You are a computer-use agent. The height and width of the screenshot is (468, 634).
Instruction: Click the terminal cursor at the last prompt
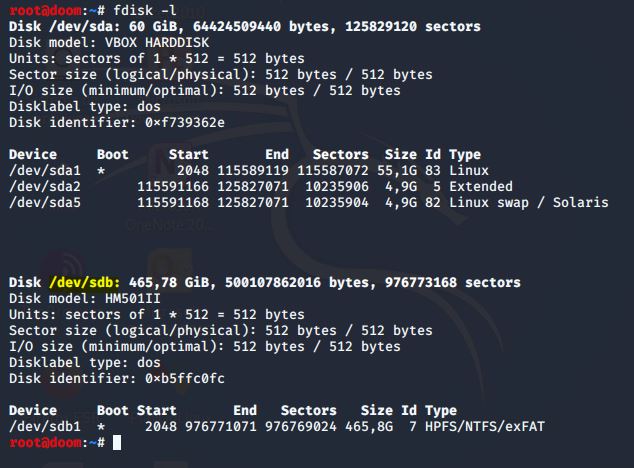[x=117, y=442]
